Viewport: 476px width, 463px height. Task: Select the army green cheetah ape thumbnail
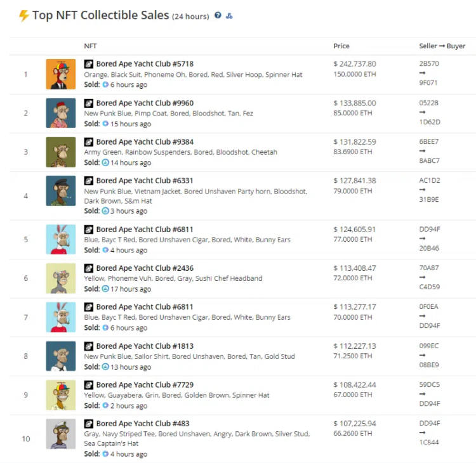(61, 152)
